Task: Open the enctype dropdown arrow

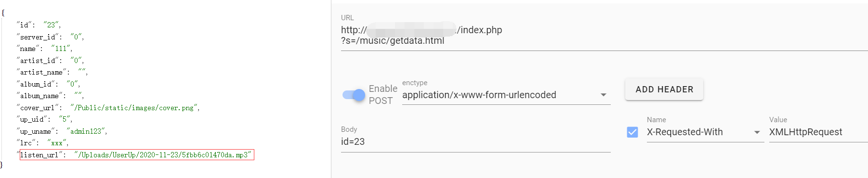Action: (x=604, y=95)
